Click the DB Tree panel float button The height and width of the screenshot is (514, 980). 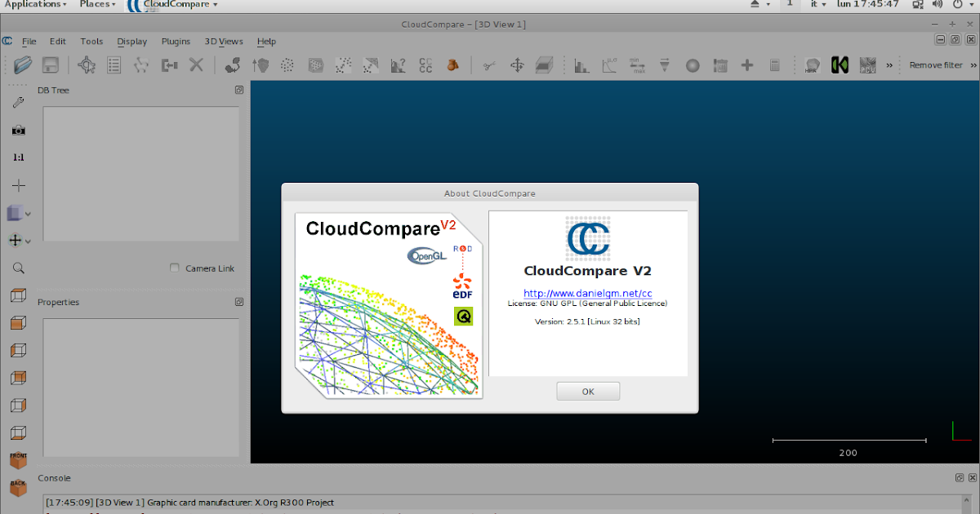pyautogui.click(x=239, y=90)
